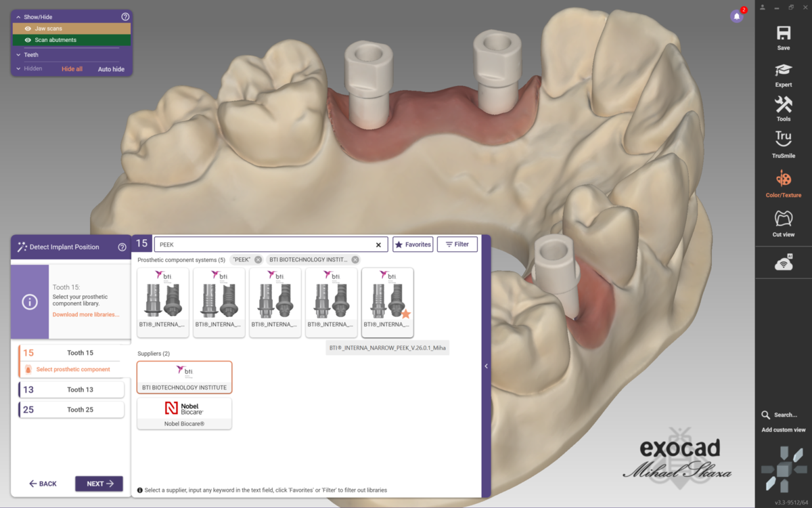Select the Nobel Biocare supplier
Image resolution: width=812 pixels, height=508 pixels.
pyautogui.click(x=184, y=414)
